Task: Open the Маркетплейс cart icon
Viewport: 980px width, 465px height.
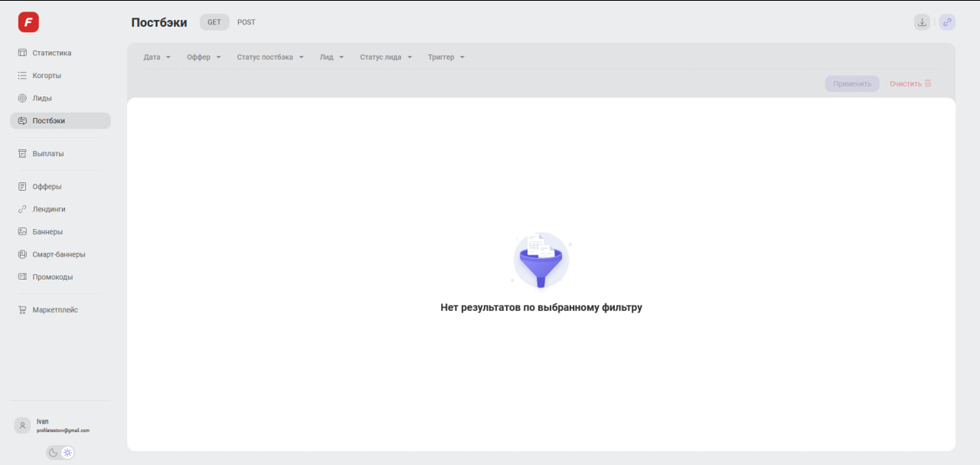Action: click(x=23, y=310)
